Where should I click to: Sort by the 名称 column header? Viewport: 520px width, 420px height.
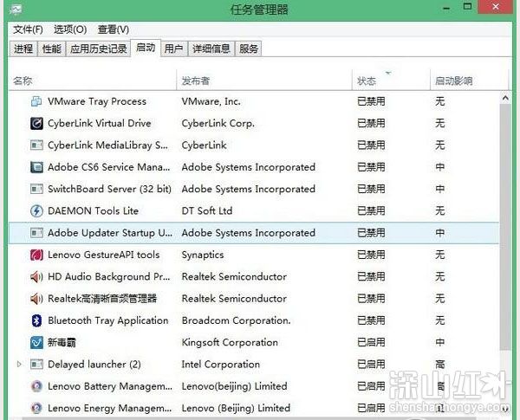(93, 81)
